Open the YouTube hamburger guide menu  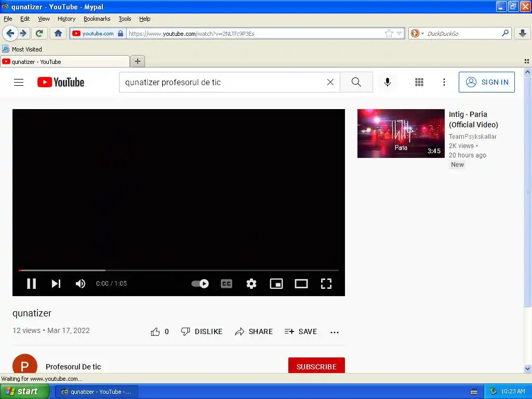coord(19,82)
